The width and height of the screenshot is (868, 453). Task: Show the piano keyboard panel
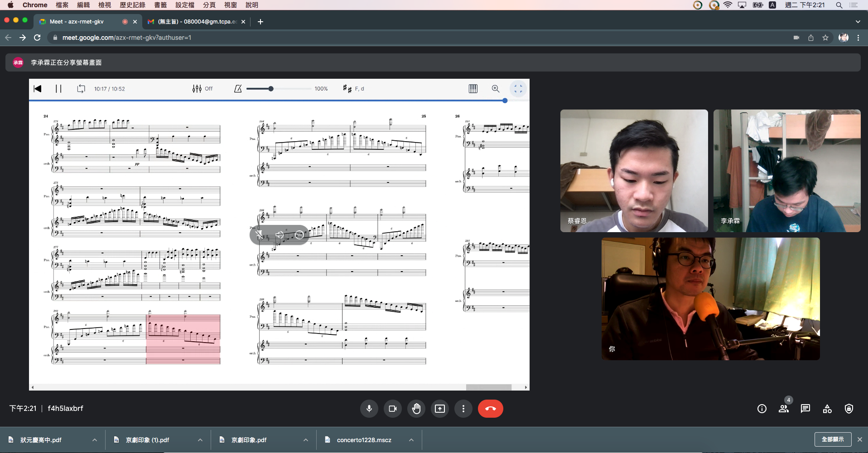473,89
